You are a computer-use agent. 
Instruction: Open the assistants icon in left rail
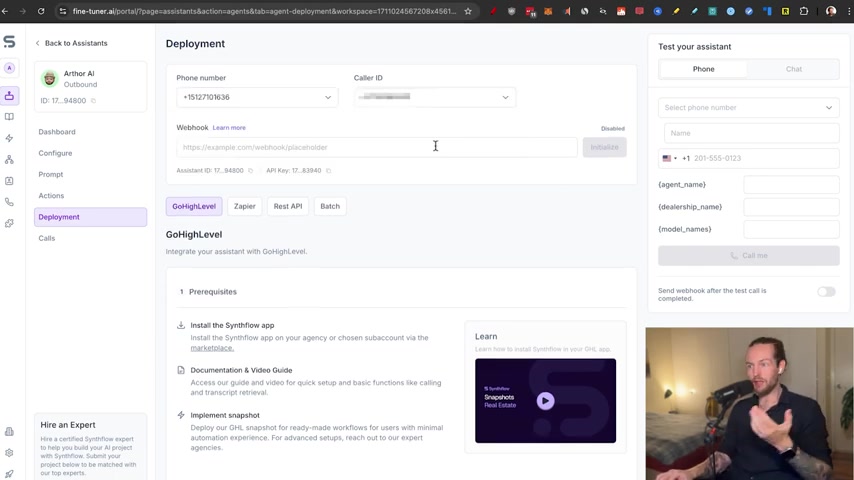[x=9, y=96]
